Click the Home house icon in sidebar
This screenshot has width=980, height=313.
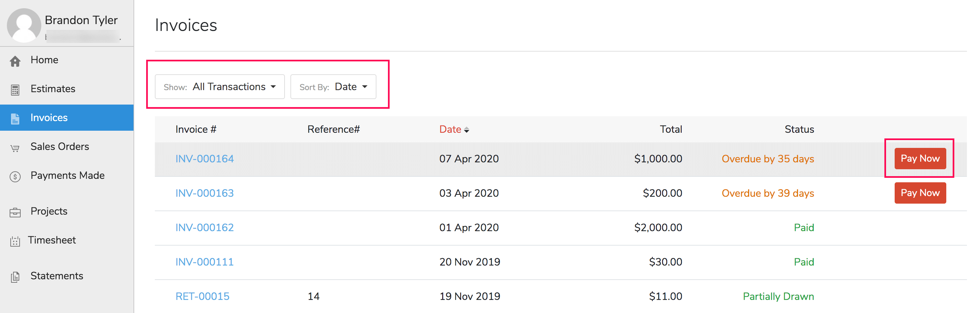15,61
